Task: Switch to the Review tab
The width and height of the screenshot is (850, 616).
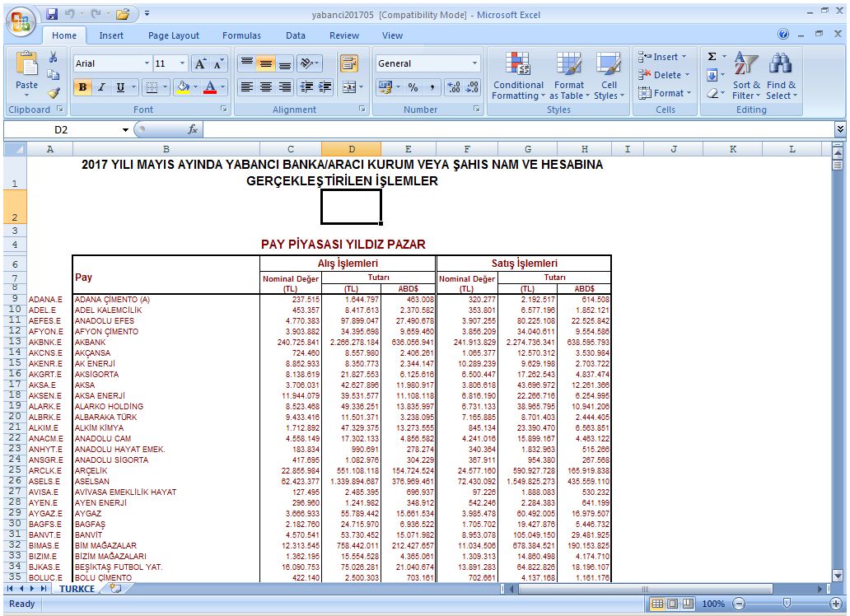Action: click(344, 35)
